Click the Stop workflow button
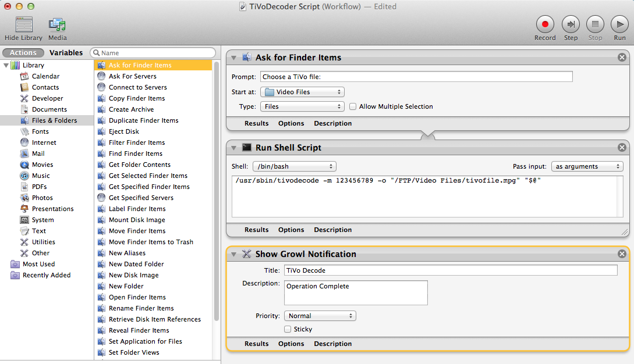Viewport: 634px width, 364px height. [595, 24]
